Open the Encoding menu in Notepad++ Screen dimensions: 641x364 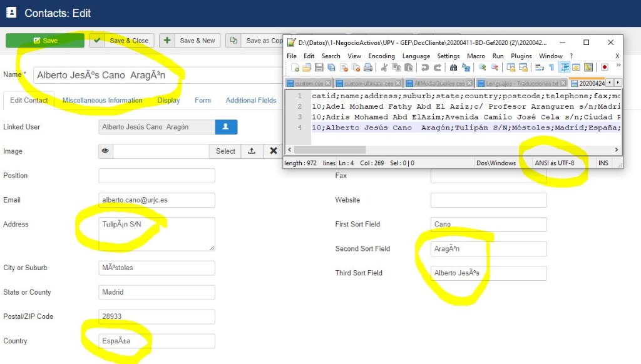[381, 56]
